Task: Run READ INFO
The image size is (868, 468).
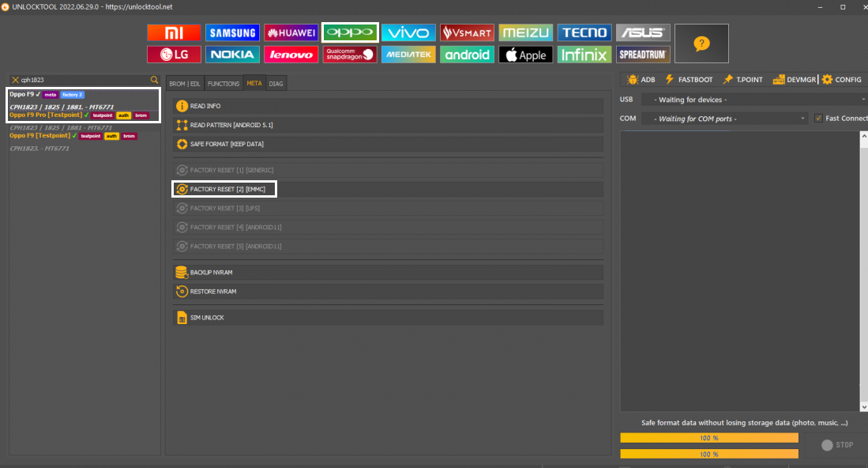Action: point(388,106)
